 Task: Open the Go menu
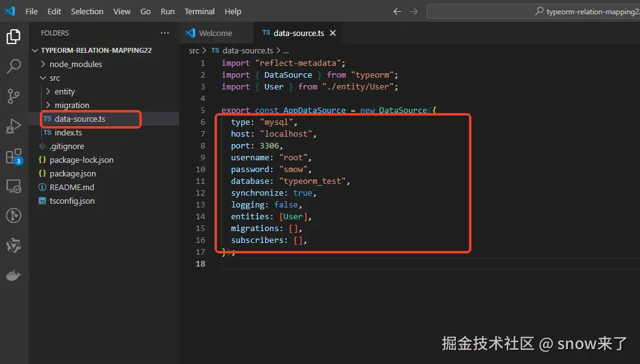(x=146, y=11)
